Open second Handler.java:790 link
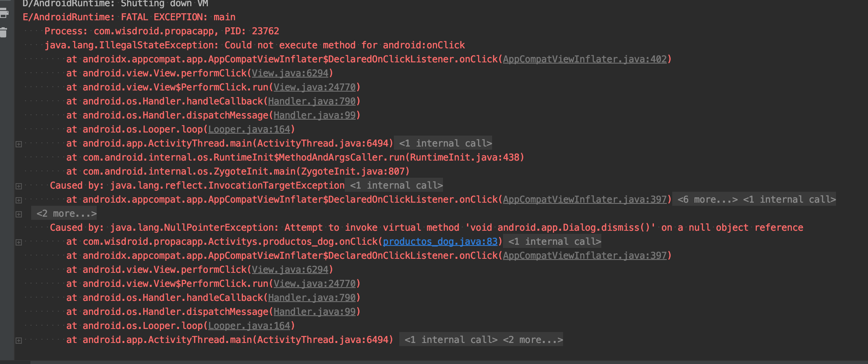This screenshot has width=868, height=364. [x=312, y=298]
